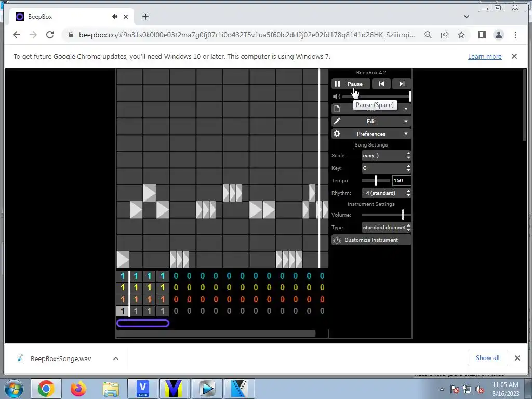
Task: Select first yellow channel pattern box
Action: tap(123, 288)
